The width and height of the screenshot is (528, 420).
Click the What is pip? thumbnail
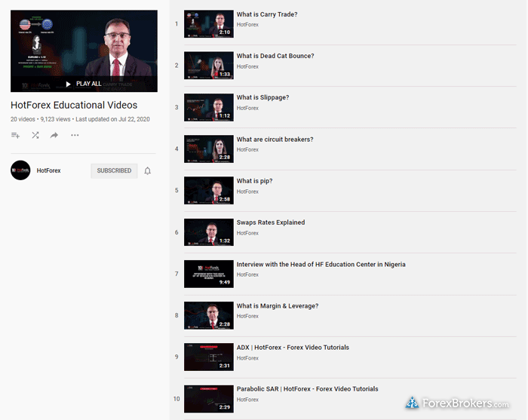click(x=209, y=191)
